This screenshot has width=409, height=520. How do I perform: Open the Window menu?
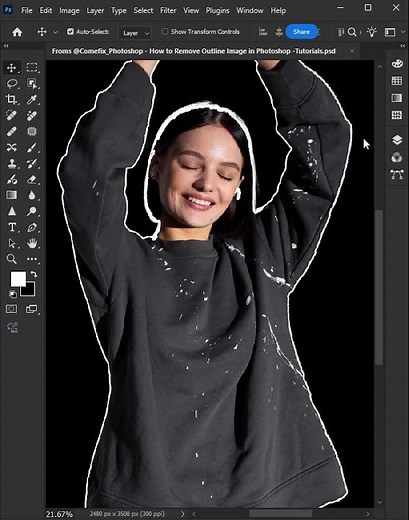(250, 11)
